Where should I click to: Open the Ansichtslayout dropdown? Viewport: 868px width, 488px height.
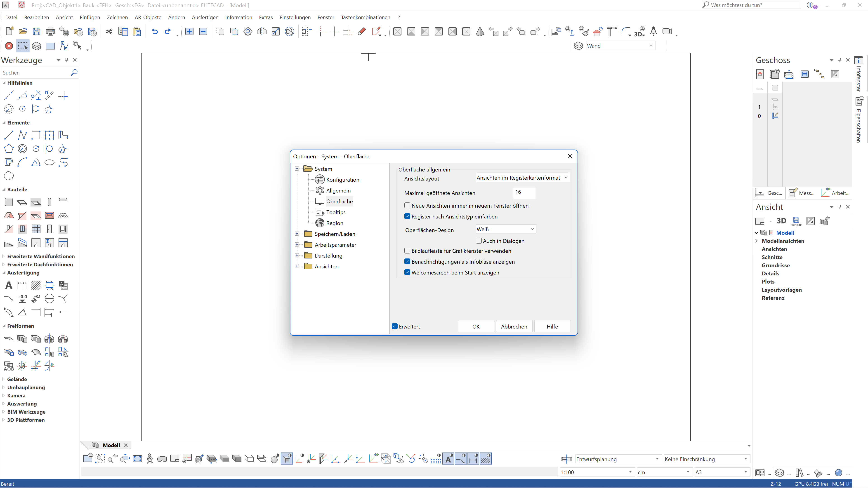[522, 178]
